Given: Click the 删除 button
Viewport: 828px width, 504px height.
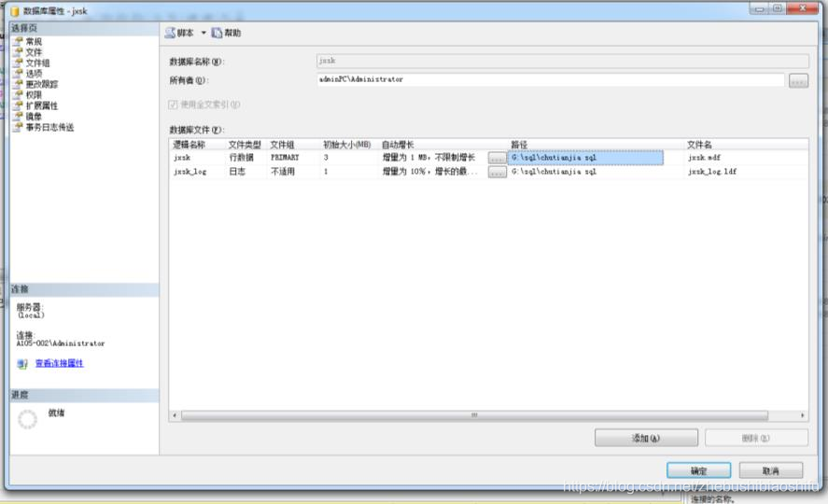Looking at the screenshot, I should click(756, 438).
